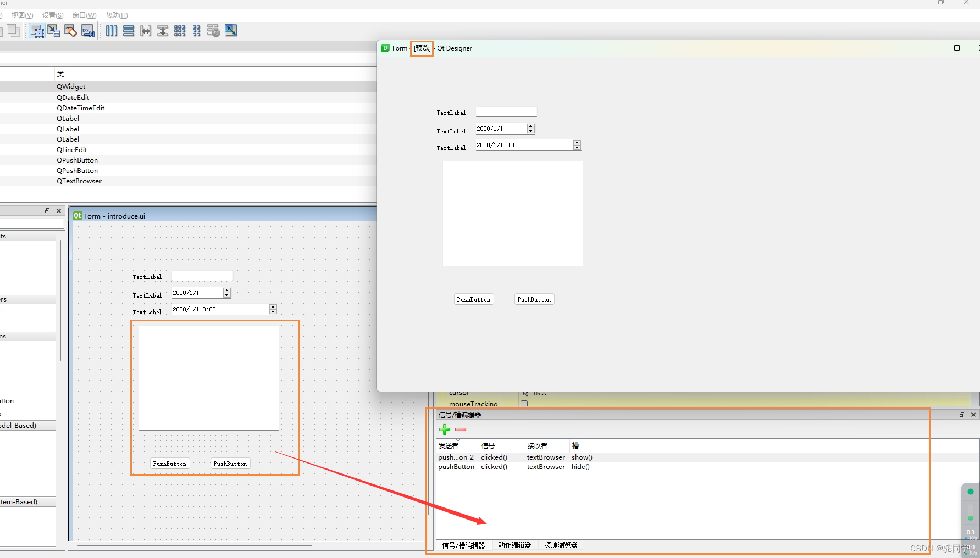Step up the date-time edit in introduce.ui form

pyautogui.click(x=273, y=306)
